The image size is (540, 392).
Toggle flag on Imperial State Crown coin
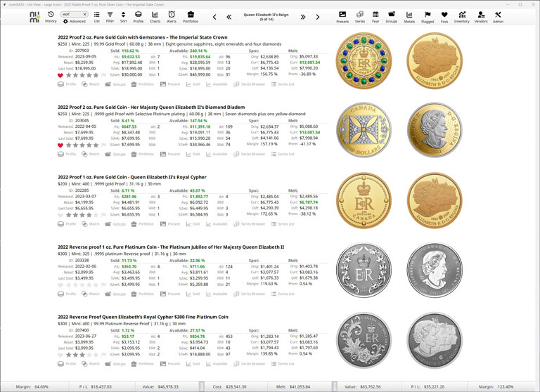pos(103,75)
